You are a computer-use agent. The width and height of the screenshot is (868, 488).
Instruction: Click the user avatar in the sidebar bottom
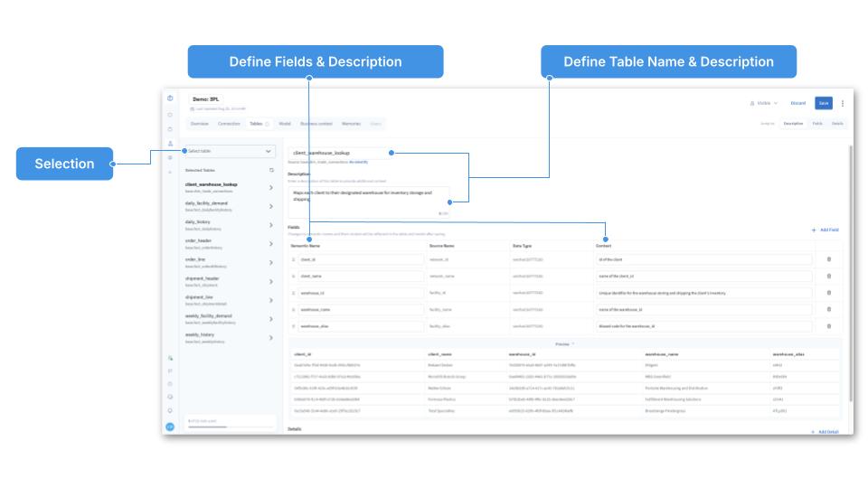pos(169,427)
